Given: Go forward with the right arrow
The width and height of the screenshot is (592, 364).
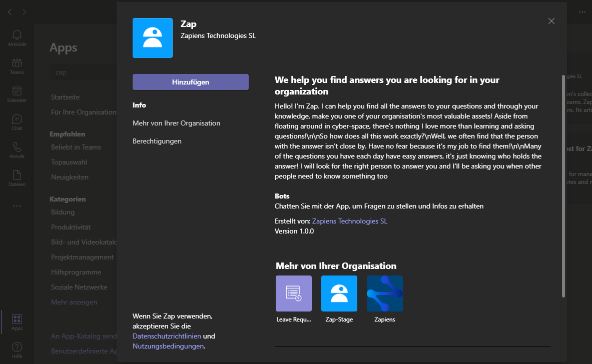Looking at the screenshot, I should point(24,12).
